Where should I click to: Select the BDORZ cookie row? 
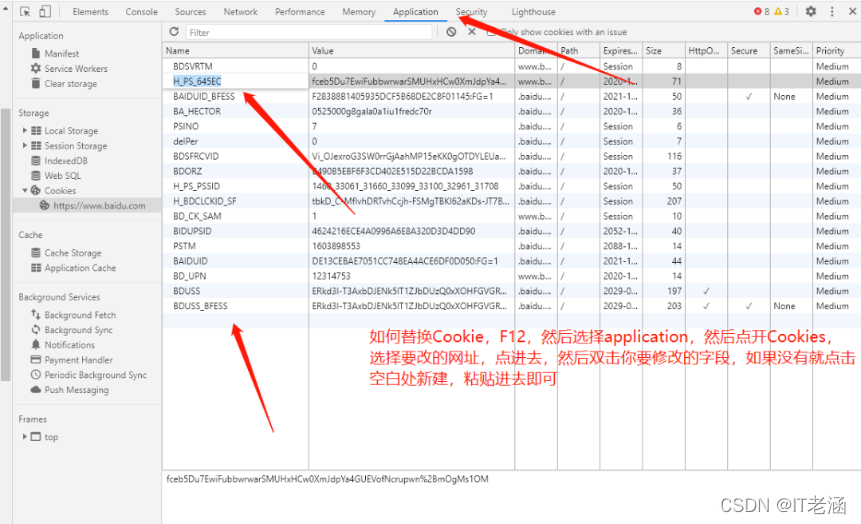tap(511, 171)
